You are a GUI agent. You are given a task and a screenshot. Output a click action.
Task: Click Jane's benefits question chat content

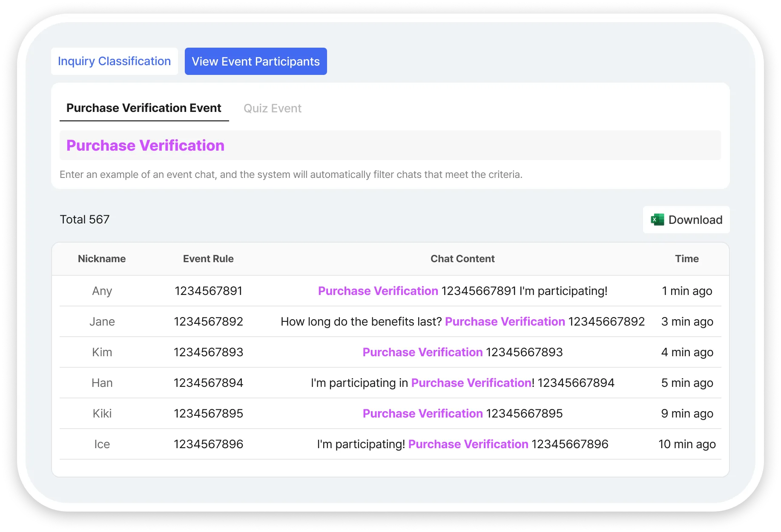tap(462, 322)
